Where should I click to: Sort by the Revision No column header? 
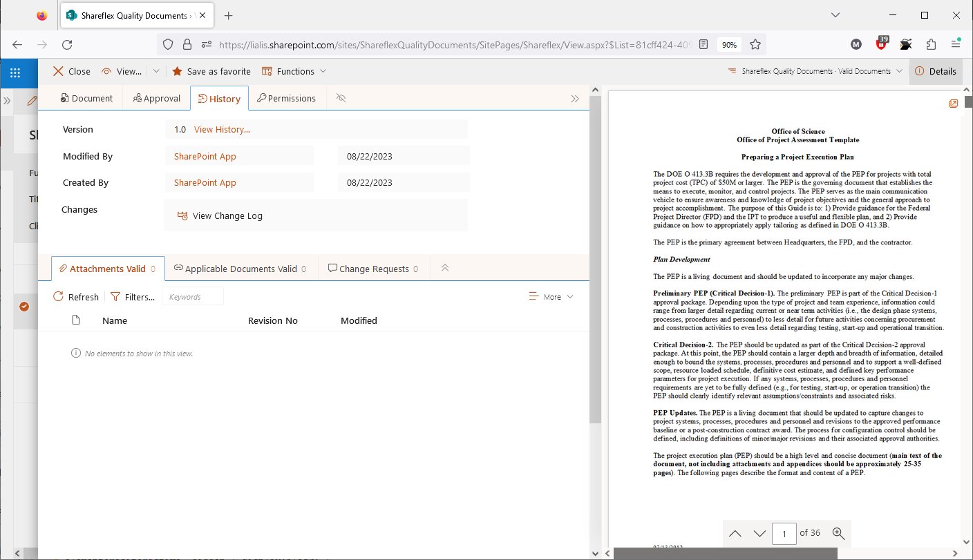click(x=273, y=320)
